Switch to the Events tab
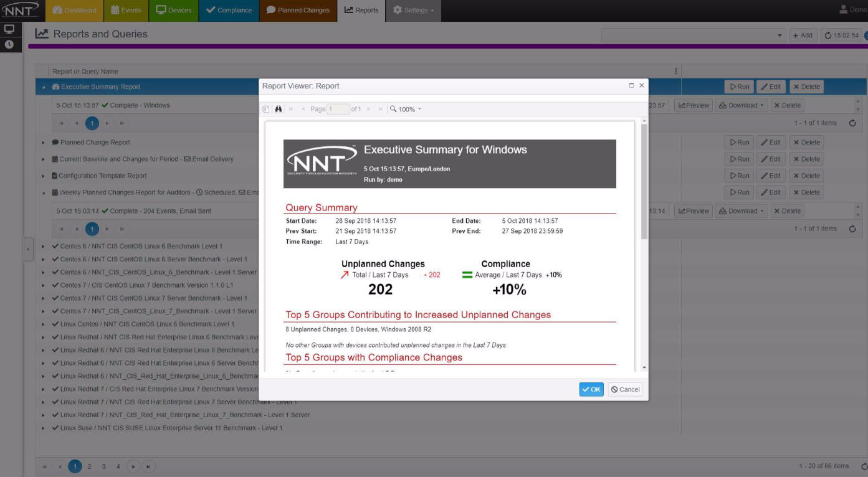868x477 pixels. coord(126,10)
